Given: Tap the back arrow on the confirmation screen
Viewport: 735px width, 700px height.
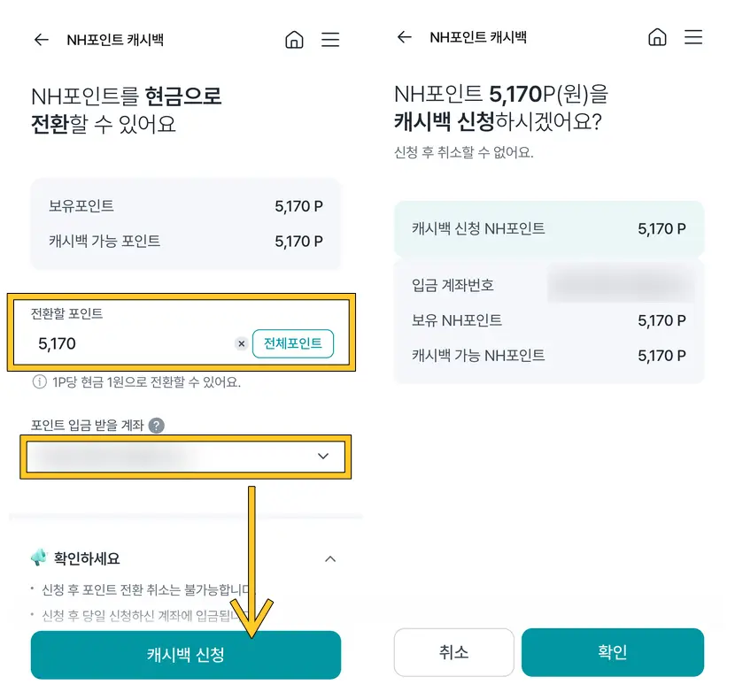Looking at the screenshot, I should tap(406, 37).
